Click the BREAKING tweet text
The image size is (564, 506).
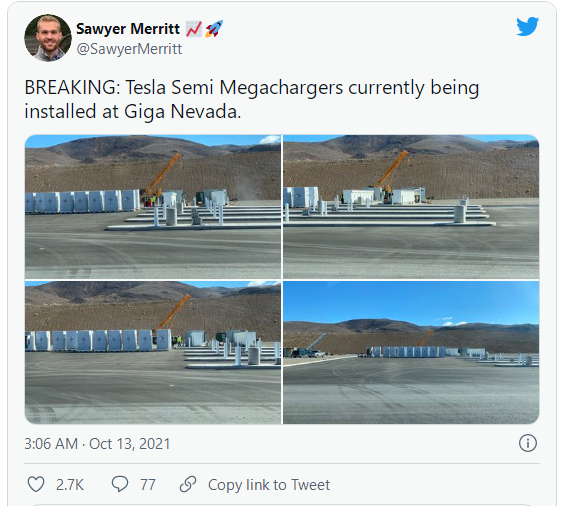point(251,99)
